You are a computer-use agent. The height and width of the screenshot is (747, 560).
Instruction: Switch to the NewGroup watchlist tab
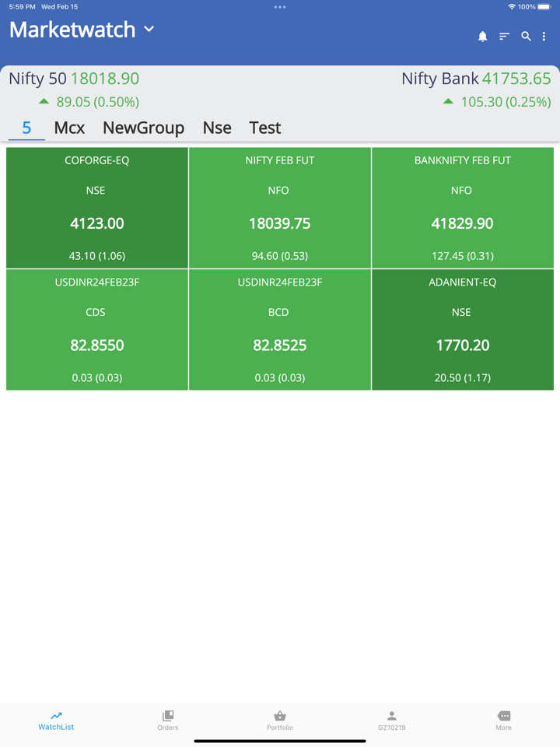[143, 128]
